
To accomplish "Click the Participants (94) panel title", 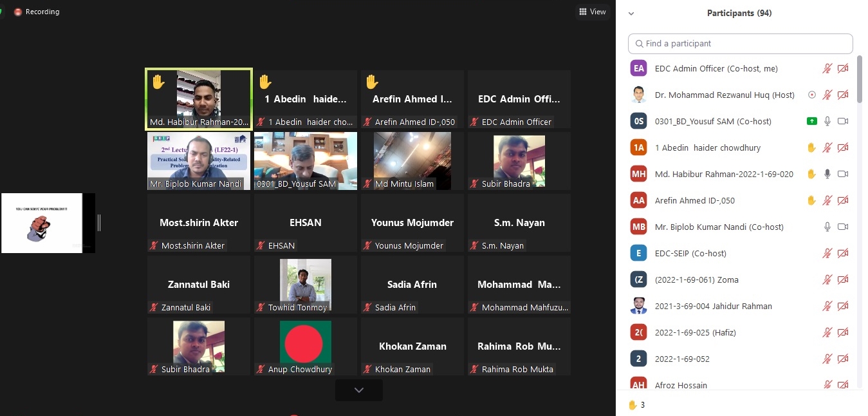I will 739,13.
